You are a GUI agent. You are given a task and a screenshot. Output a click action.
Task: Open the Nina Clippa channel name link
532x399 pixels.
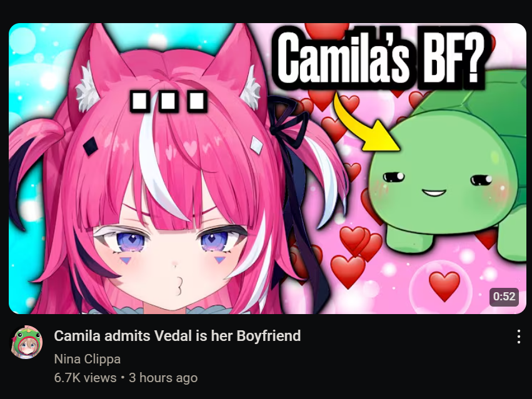coord(87,358)
